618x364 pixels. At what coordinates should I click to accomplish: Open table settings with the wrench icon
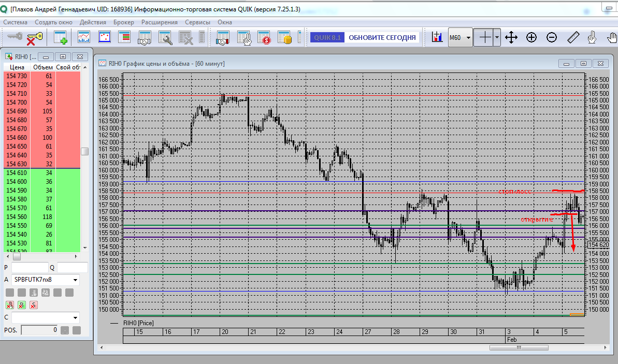point(165,38)
